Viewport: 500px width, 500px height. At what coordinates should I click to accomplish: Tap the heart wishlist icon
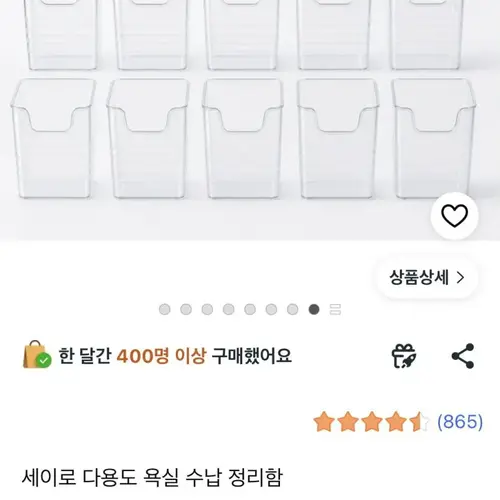pos(454,216)
